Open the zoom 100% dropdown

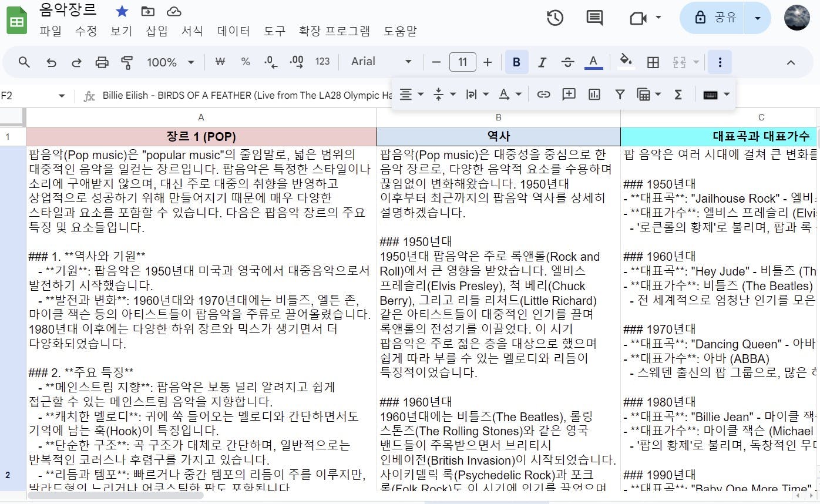click(x=170, y=62)
